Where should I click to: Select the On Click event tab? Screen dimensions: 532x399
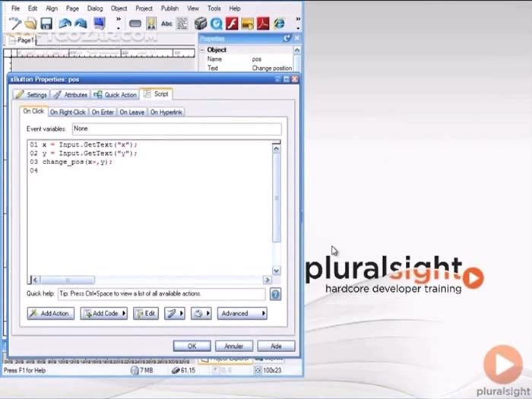tap(33, 111)
